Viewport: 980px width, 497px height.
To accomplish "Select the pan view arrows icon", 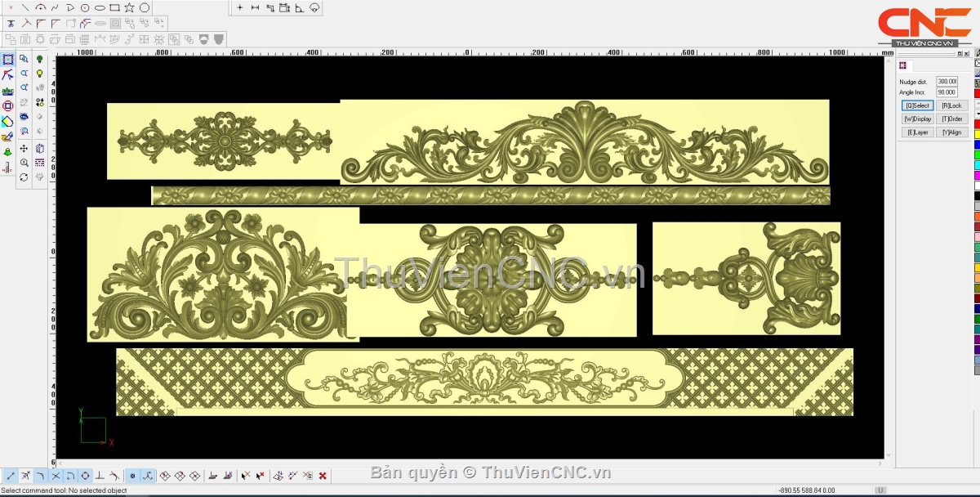I will coord(24,148).
